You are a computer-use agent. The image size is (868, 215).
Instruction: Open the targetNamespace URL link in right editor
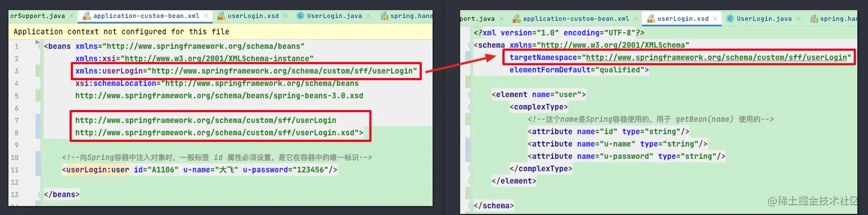[716, 58]
